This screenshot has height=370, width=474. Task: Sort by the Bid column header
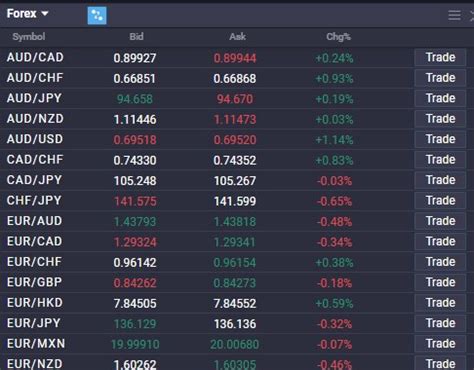pos(136,37)
